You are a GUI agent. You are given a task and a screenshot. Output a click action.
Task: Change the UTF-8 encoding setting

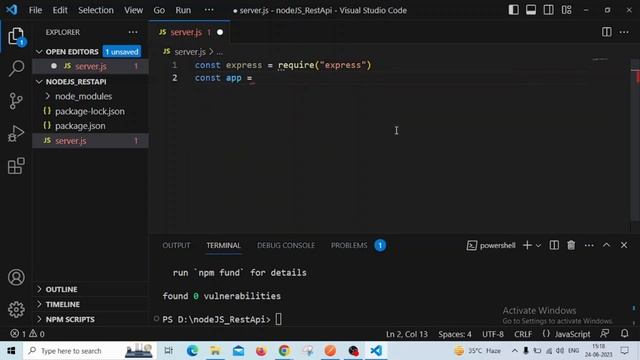click(x=493, y=334)
